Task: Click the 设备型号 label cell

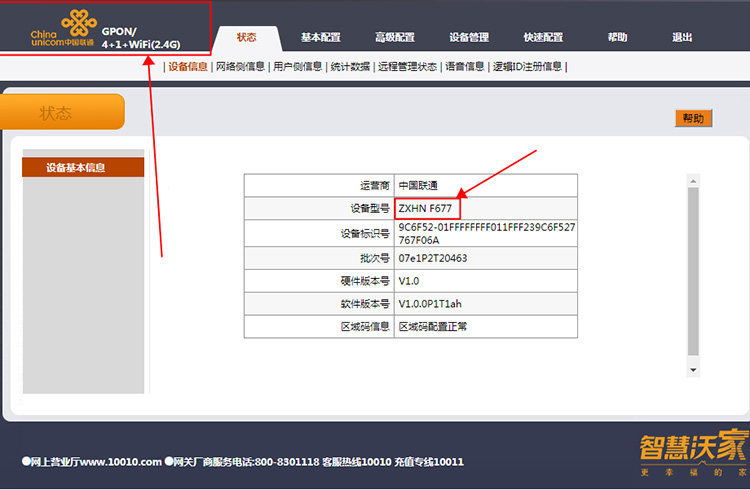Action: pyautogui.click(x=319, y=209)
